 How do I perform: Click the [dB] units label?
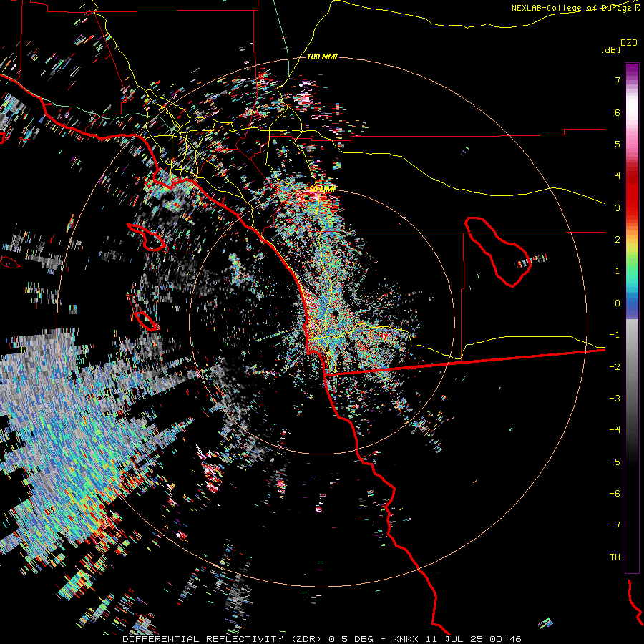pos(610,50)
